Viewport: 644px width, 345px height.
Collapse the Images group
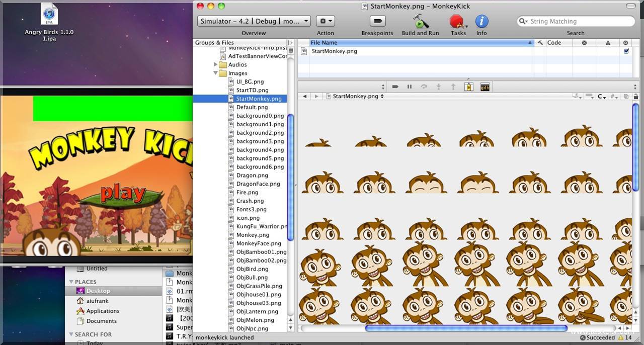tap(215, 73)
